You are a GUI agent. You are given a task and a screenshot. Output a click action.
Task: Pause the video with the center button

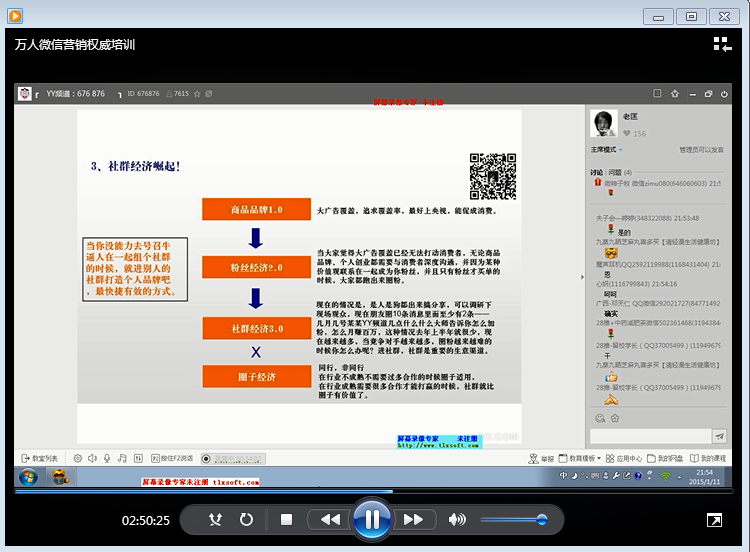click(x=371, y=519)
